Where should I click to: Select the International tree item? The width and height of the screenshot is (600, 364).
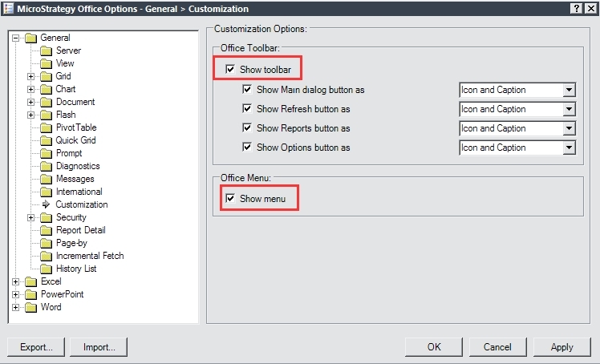click(79, 192)
